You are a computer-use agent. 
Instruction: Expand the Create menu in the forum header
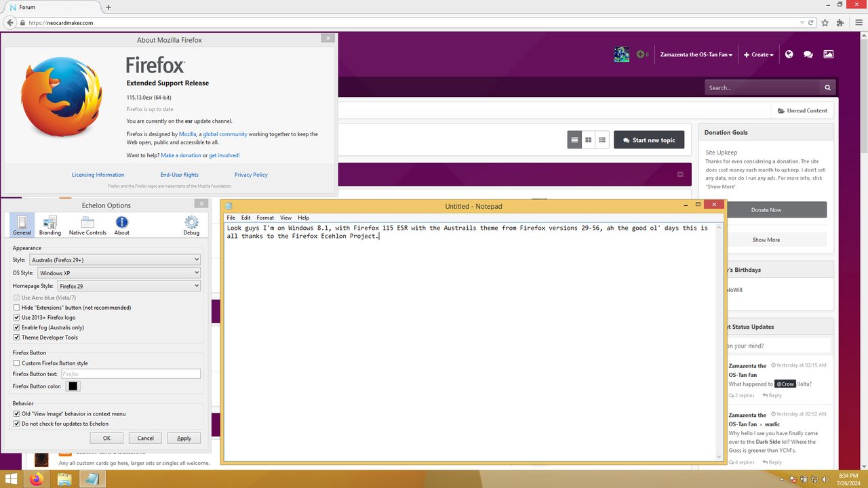click(758, 54)
